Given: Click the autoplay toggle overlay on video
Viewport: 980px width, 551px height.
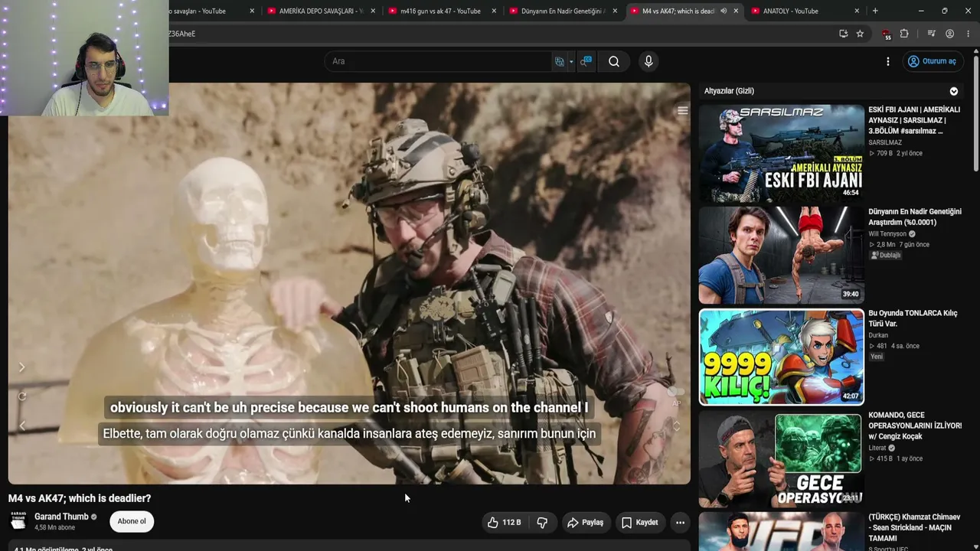Looking at the screenshot, I should [x=676, y=392].
